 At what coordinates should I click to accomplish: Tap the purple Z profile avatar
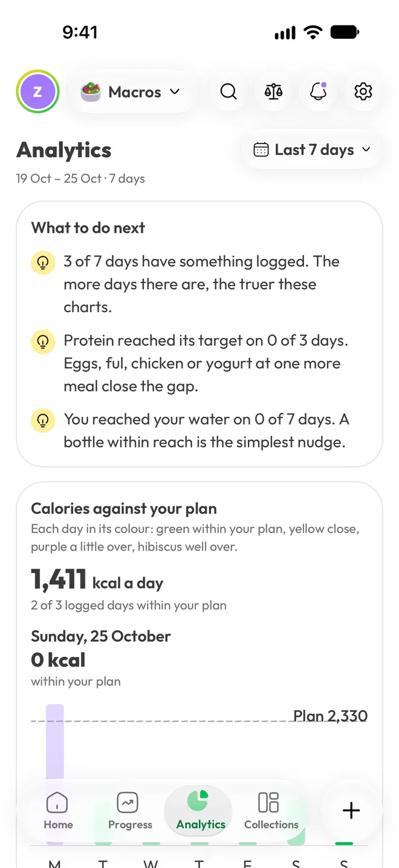[x=37, y=92]
